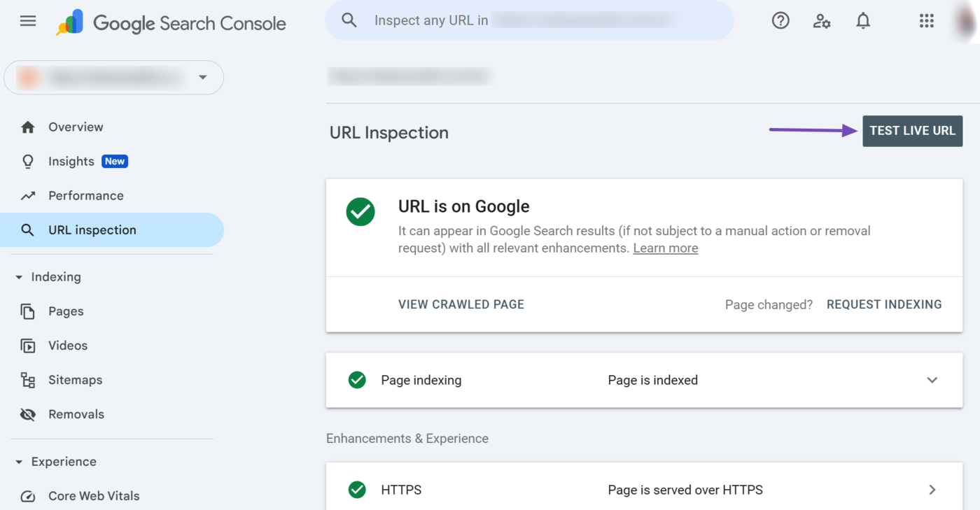Screen dimensions: 980x510
Task: Collapse the Indexing section
Action: point(19,277)
